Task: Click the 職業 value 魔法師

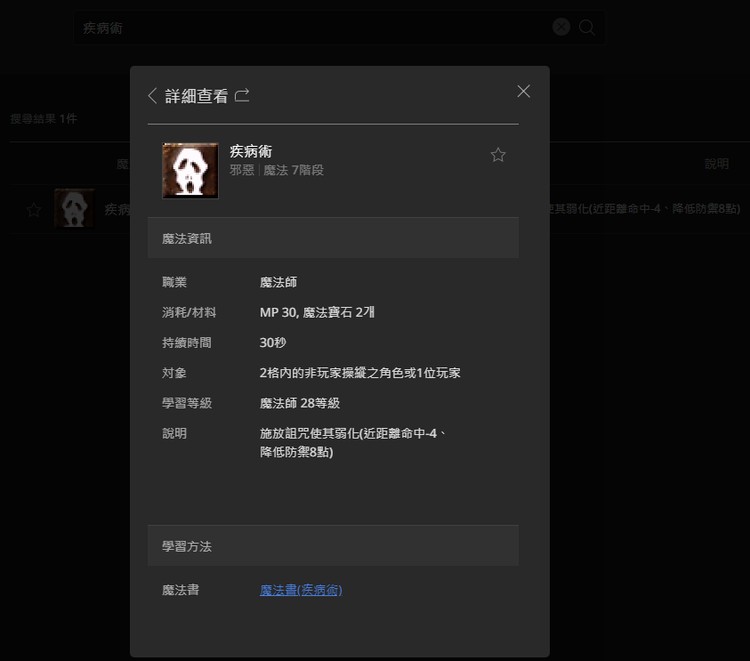Action: (x=278, y=282)
